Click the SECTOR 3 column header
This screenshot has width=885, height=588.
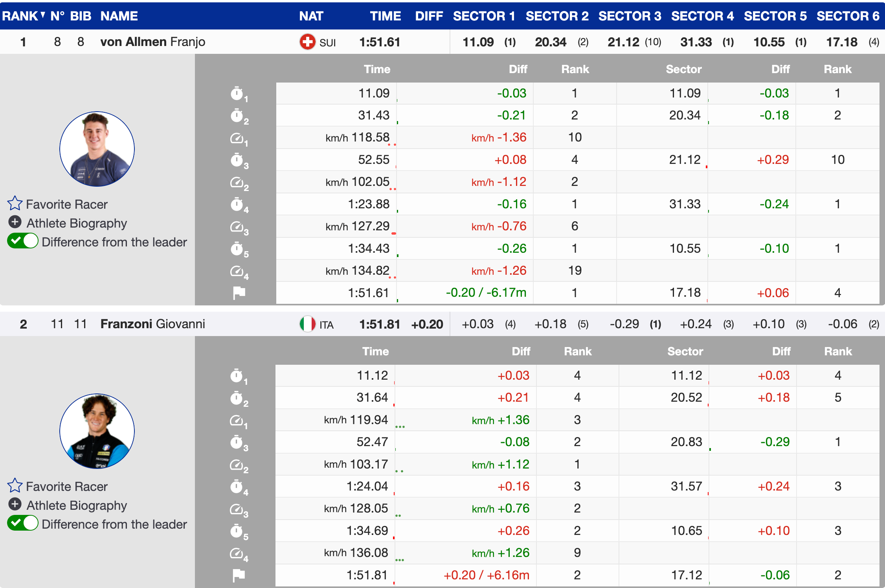tap(630, 16)
